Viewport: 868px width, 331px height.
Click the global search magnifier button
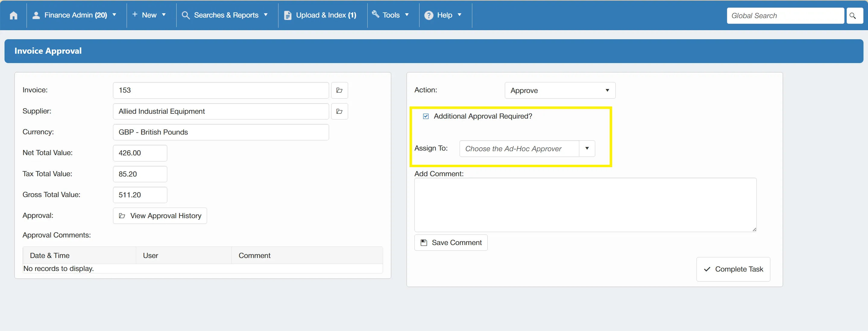[854, 15]
